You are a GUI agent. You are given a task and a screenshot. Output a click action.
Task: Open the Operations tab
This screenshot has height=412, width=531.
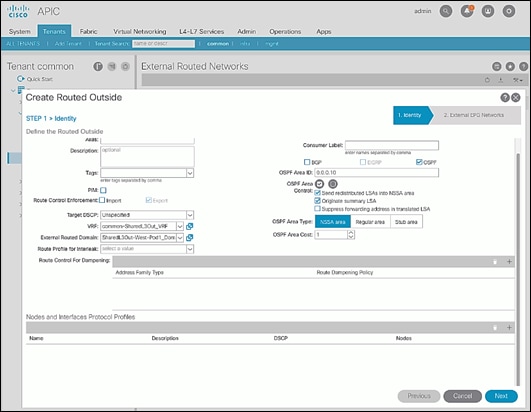pyautogui.click(x=285, y=31)
